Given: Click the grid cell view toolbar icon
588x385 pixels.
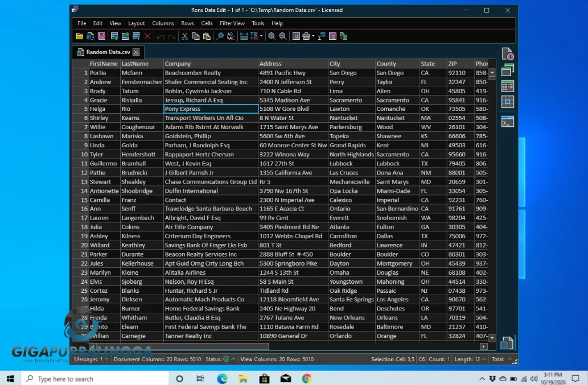Looking at the screenshot, I should click(296, 36).
